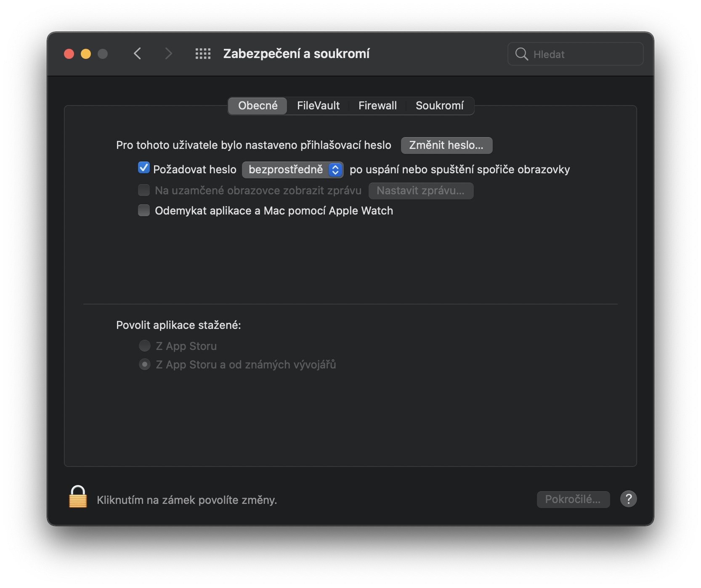The height and width of the screenshot is (588, 701).
Task: Switch to the FileVault tab
Action: [318, 106]
